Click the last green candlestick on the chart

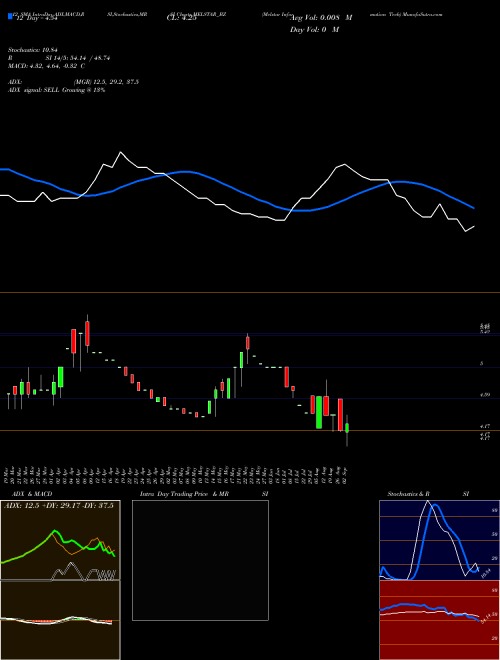[347, 428]
